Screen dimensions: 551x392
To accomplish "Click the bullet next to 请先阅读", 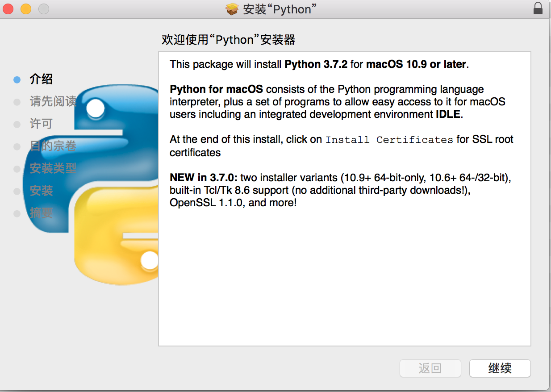I will [x=17, y=101].
